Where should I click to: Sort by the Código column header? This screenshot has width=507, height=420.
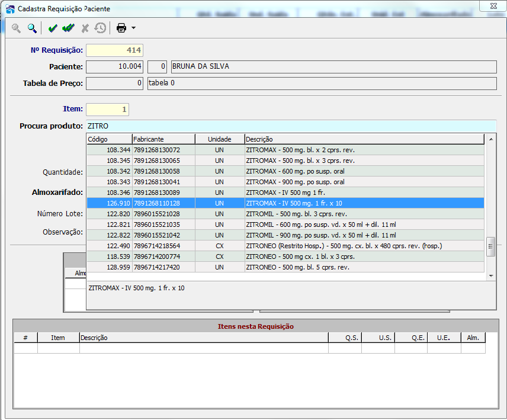(x=110, y=139)
